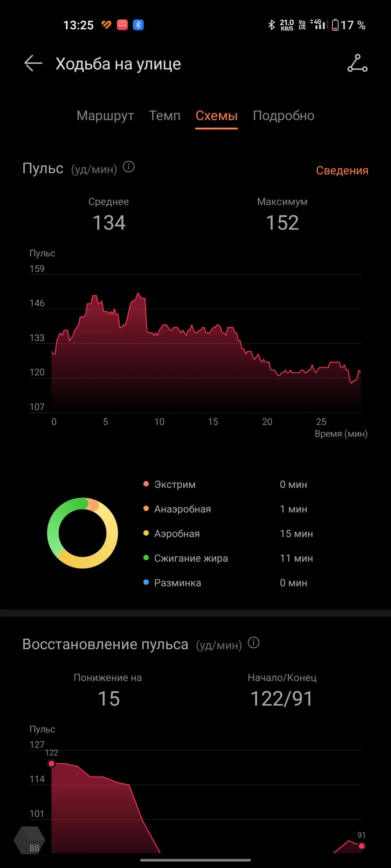391x868 pixels.
Task: Tap the heart rate zones donut chart
Action: tap(83, 533)
